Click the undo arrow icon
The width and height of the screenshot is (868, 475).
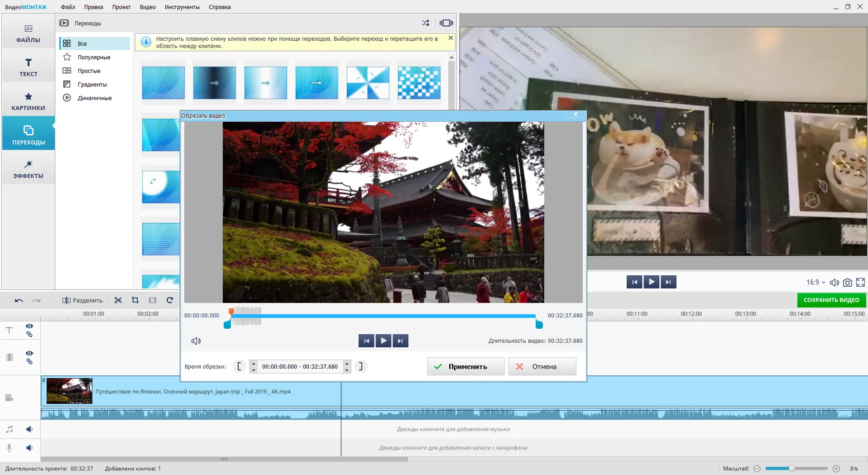click(x=19, y=300)
